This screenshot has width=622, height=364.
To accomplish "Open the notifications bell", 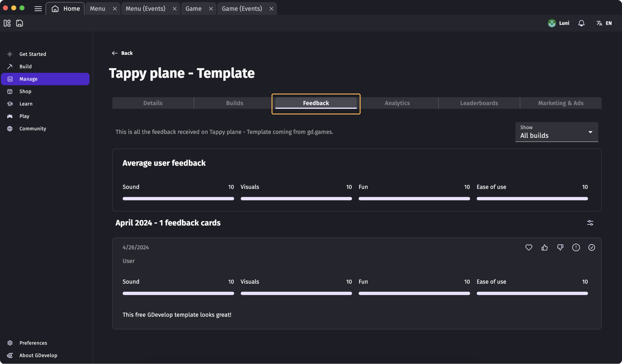I will (581, 23).
